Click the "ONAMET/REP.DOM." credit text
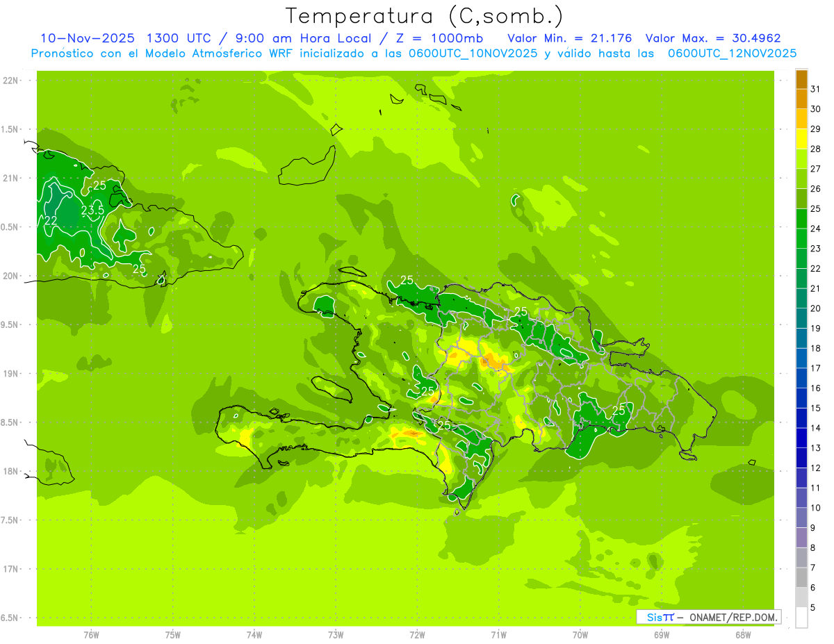Screen dimensions: 834x644 (732, 617)
